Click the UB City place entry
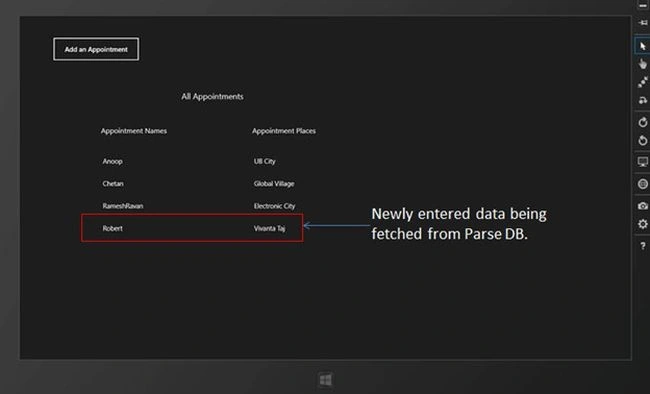Screen dimensions: 650x394 click(x=264, y=161)
